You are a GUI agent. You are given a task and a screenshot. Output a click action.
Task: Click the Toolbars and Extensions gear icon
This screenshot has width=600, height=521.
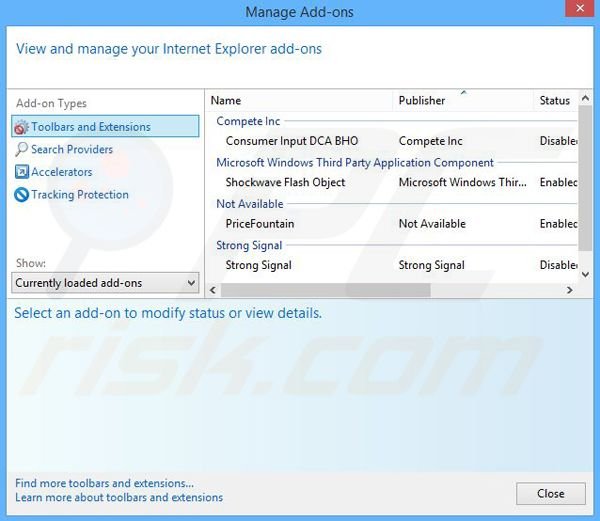(x=21, y=127)
